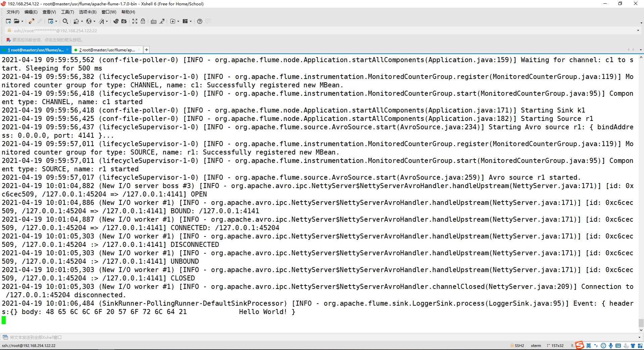Click the tab scroll right arrow
The width and height of the screenshot is (644, 350).
coord(633,50)
